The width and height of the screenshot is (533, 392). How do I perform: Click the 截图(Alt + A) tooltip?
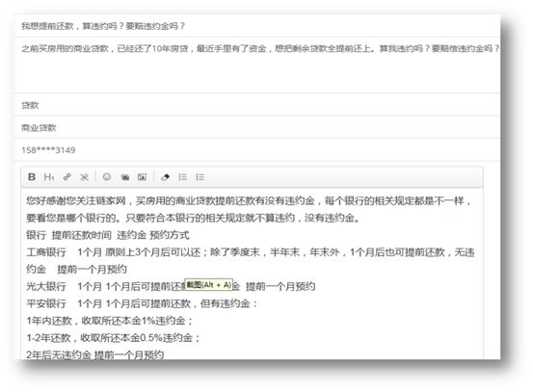click(x=209, y=285)
